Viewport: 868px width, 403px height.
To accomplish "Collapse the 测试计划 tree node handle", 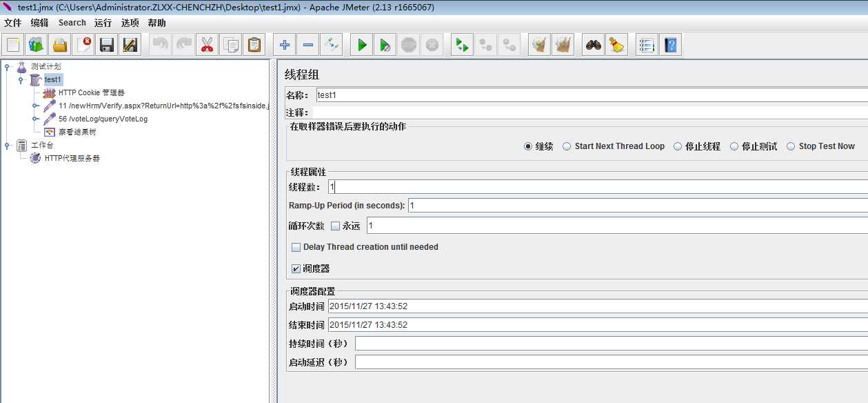I will coord(8,67).
